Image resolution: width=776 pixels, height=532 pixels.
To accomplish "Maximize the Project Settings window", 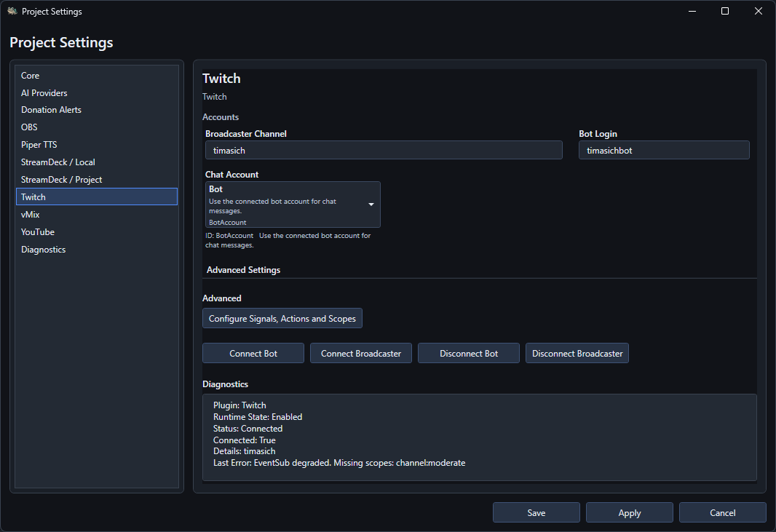I will [x=725, y=11].
